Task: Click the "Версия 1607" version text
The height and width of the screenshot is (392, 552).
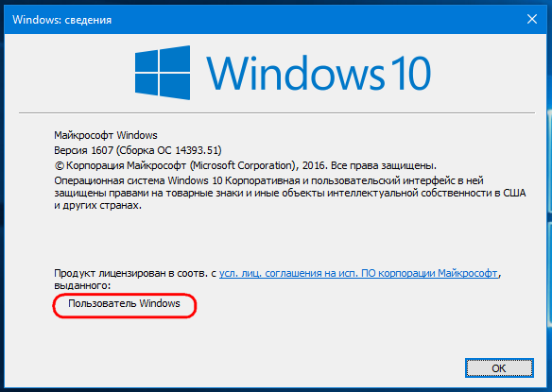Action: click(83, 150)
